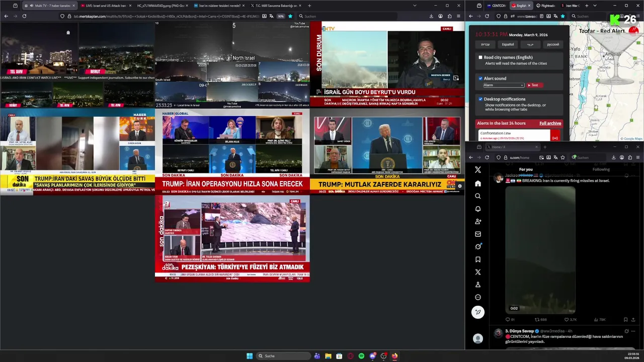Screen dimensions: 644x362
Task: Switch Tzofar language to עברית
Action: pyautogui.click(x=485, y=44)
